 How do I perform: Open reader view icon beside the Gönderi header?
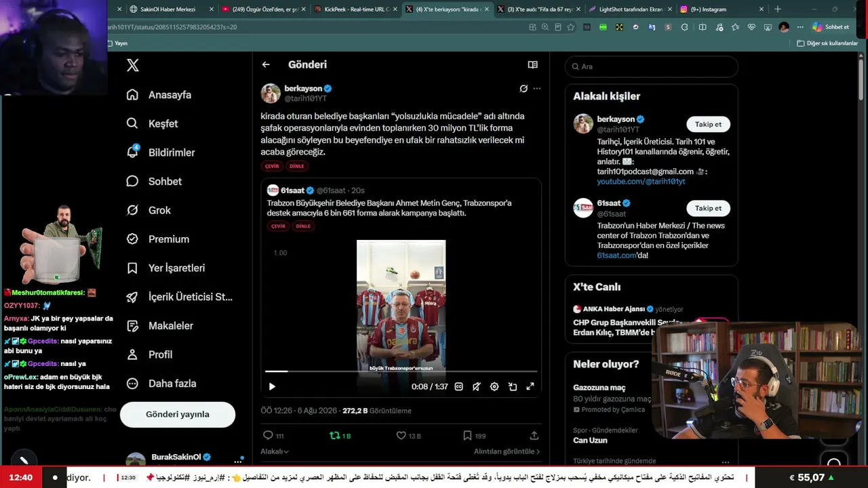tap(532, 64)
